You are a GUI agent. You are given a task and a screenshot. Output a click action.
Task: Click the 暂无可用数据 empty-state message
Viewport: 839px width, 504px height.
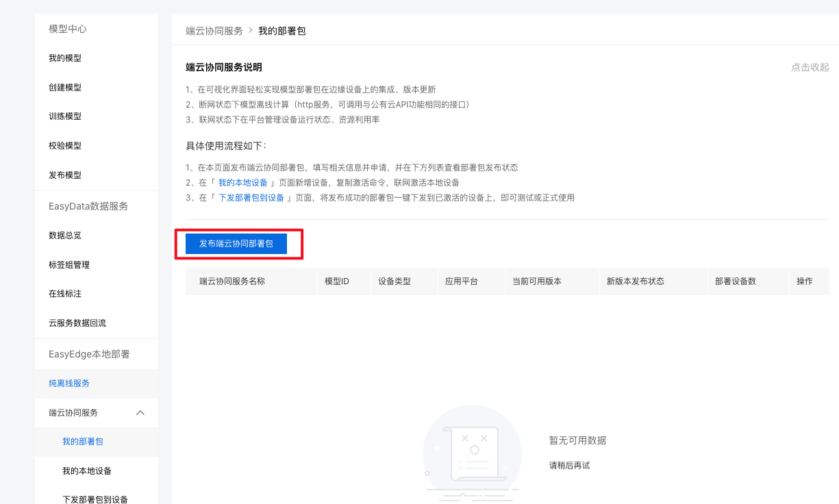[x=577, y=440]
